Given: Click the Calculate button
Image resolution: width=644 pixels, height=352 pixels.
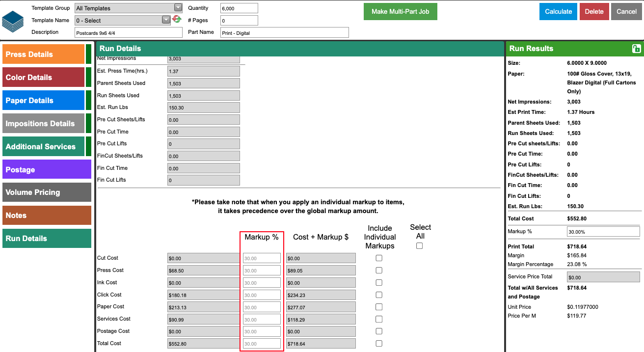Looking at the screenshot, I should (558, 12).
